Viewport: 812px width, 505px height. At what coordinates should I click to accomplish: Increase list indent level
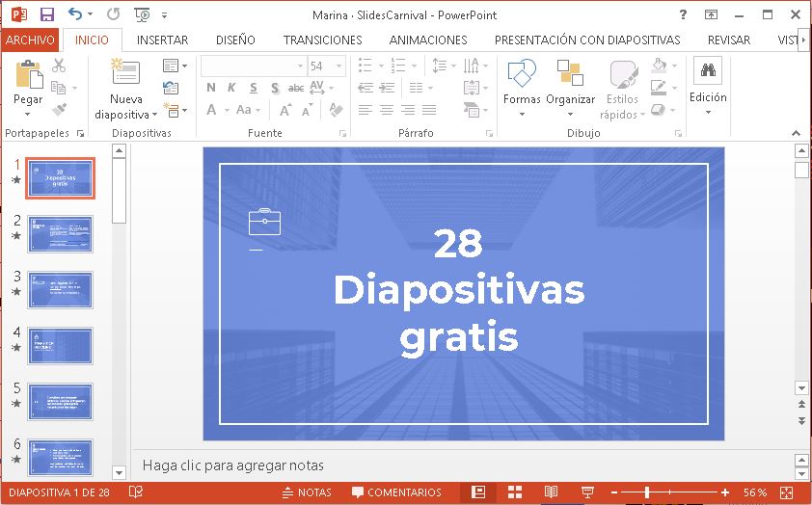point(387,88)
